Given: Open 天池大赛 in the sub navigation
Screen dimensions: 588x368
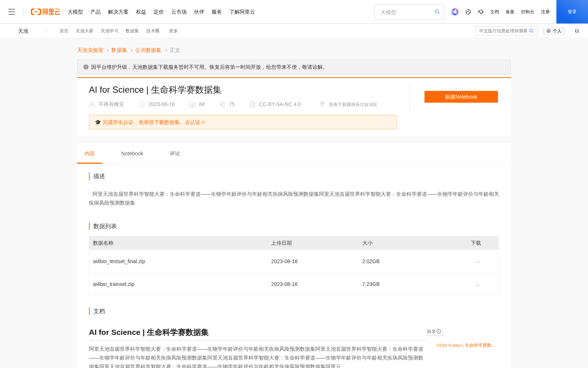Looking at the screenshot, I should tap(85, 31).
